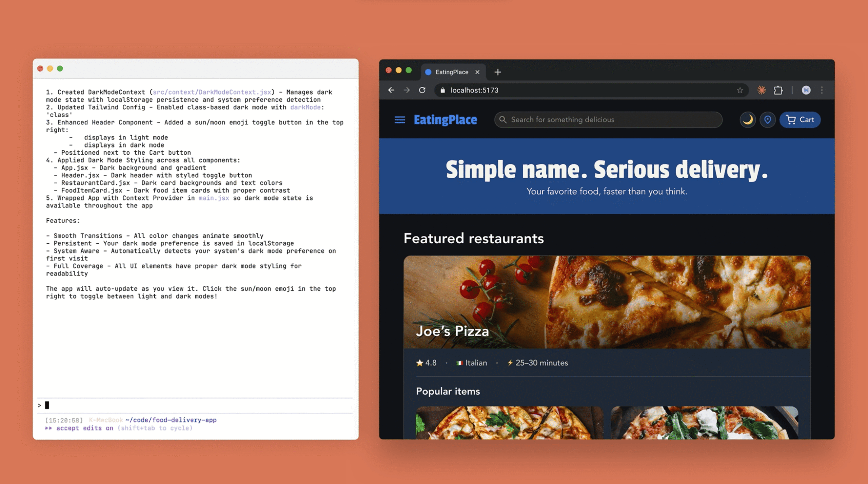The width and height of the screenshot is (868, 484).
Task: Open a new browser tab
Action: pyautogui.click(x=498, y=72)
